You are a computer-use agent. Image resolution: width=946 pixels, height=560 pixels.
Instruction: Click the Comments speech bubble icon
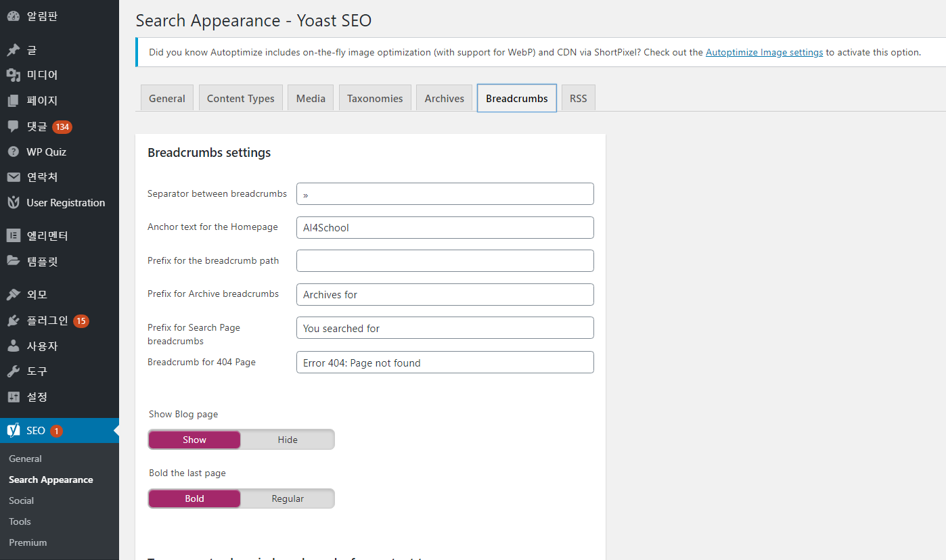click(x=14, y=126)
